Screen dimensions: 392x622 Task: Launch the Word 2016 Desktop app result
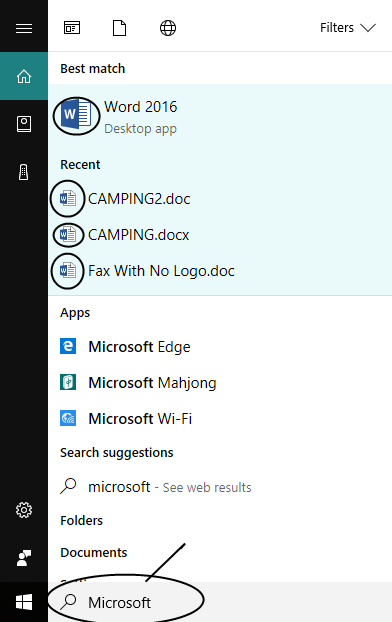point(220,117)
